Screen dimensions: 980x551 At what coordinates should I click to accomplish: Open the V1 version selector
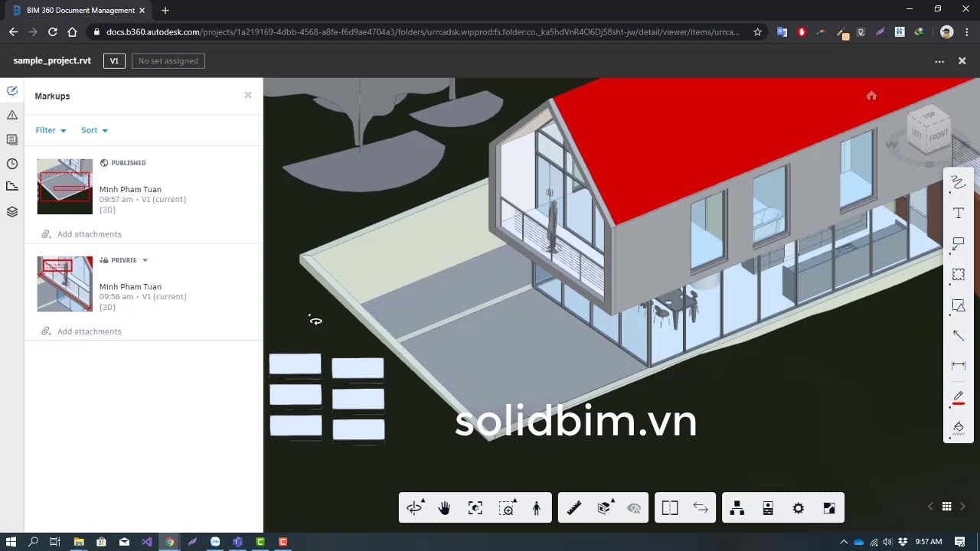[114, 60]
